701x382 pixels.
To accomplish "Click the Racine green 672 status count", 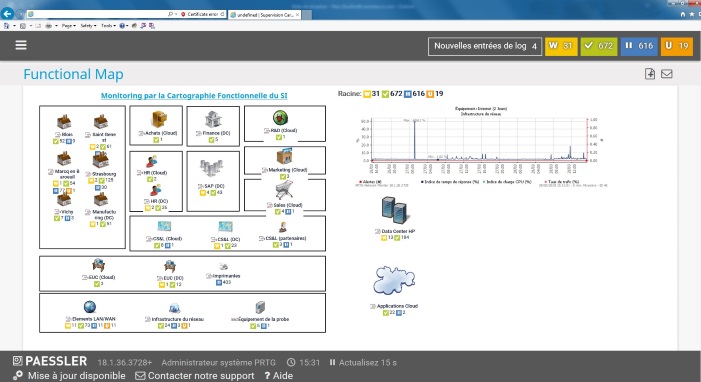I will tap(392, 93).
